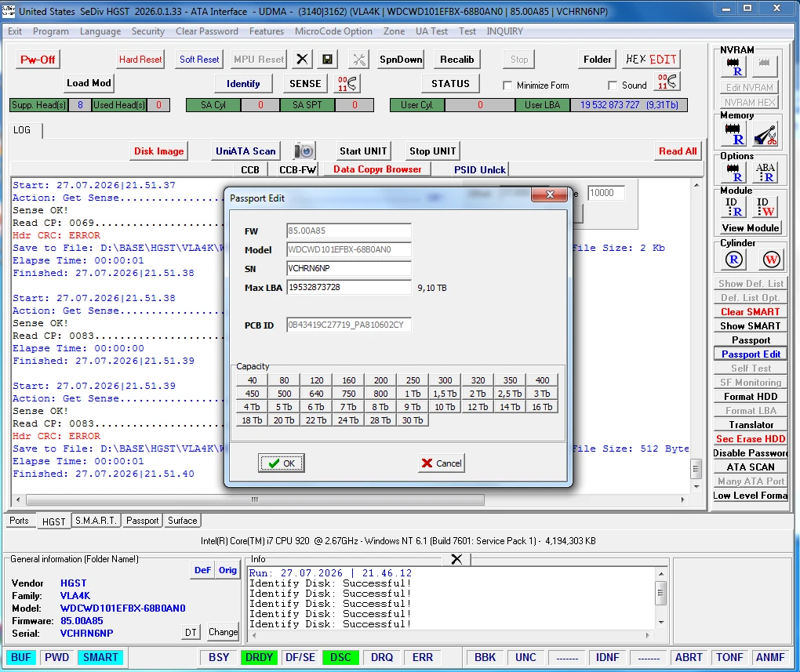The width and height of the screenshot is (800, 672).
Task: Open the Security menu
Action: pyautogui.click(x=148, y=31)
